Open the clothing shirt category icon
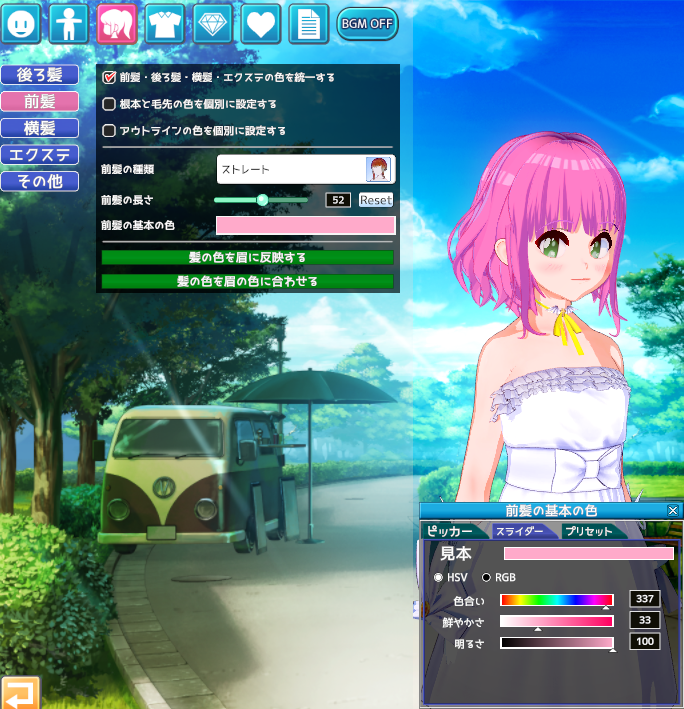The width and height of the screenshot is (684, 709). (165, 23)
